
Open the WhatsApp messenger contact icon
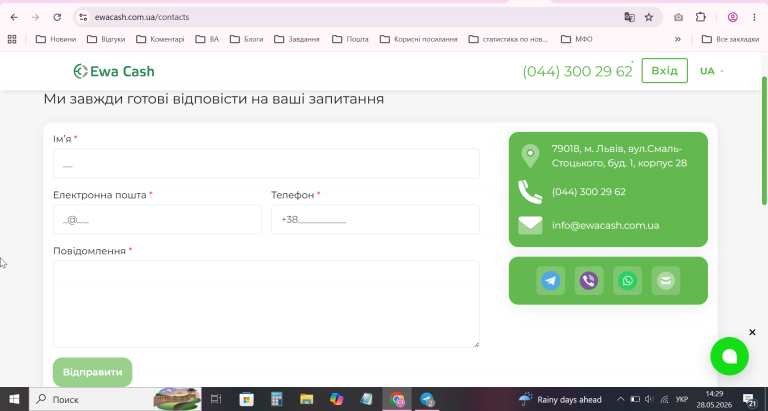pyautogui.click(x=627, y=281)
